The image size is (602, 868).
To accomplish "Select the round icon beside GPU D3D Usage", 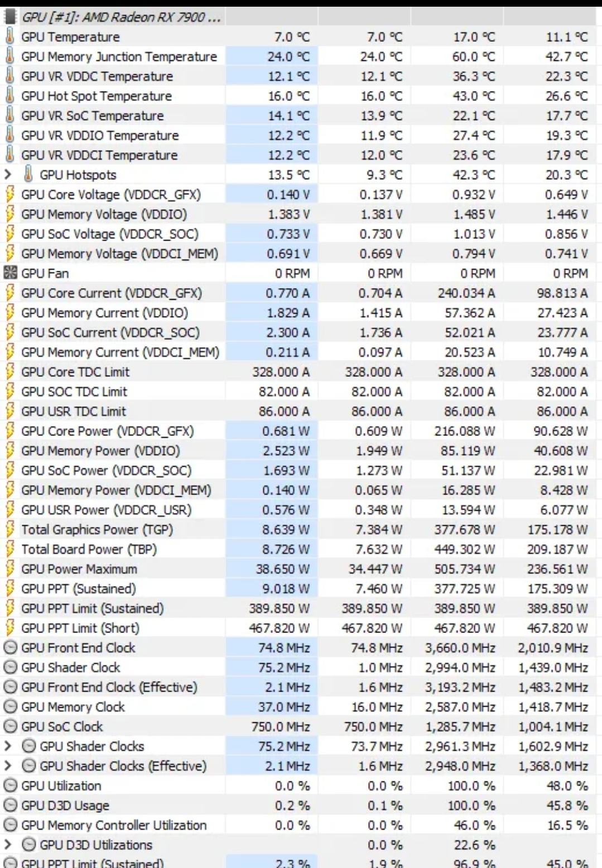I will pyautogui.click(x=10, y=805).
